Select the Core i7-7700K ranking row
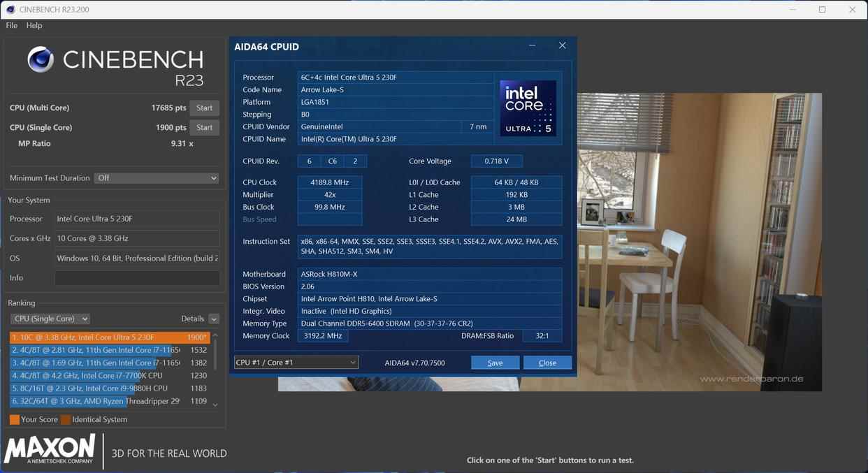This screenshot has height=473, width=868. [110, 375]
